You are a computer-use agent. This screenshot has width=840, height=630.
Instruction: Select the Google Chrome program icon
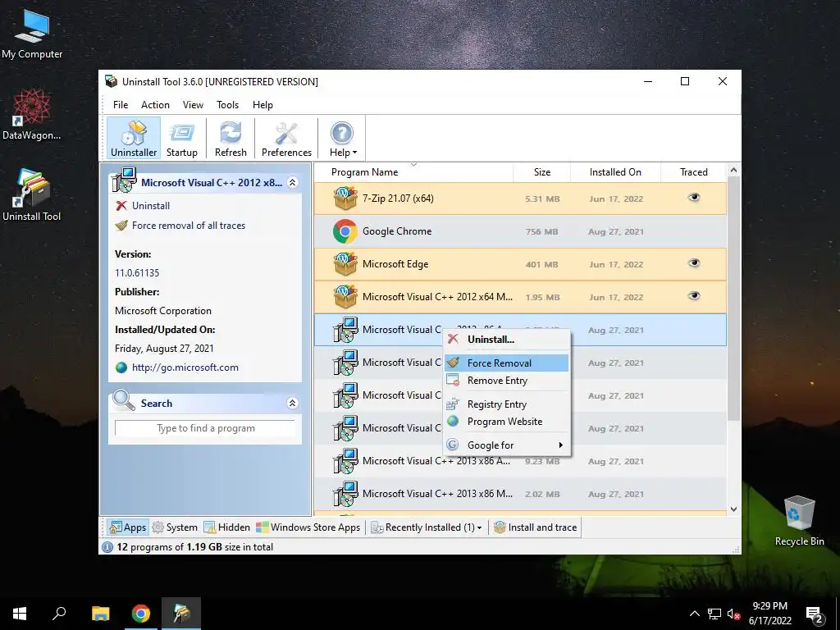pyautogui.click(x=345, y=231)
